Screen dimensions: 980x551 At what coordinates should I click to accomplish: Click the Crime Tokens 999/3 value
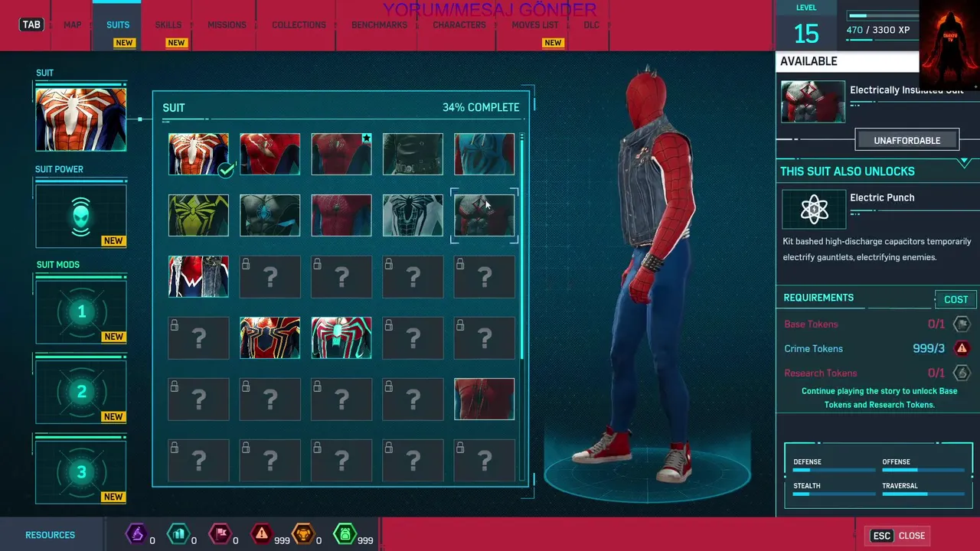tap(929, 348)
